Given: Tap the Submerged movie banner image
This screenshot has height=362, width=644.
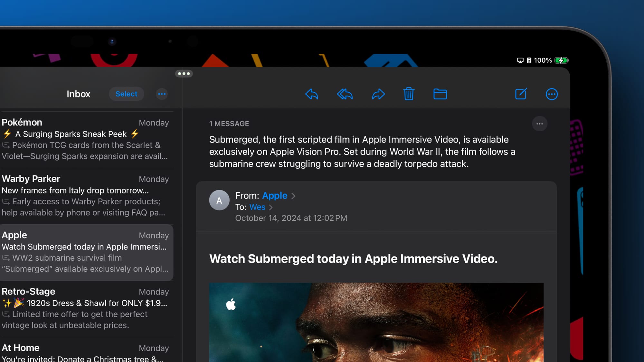Looking at the screenshot, I should click(x=376, y=322).
